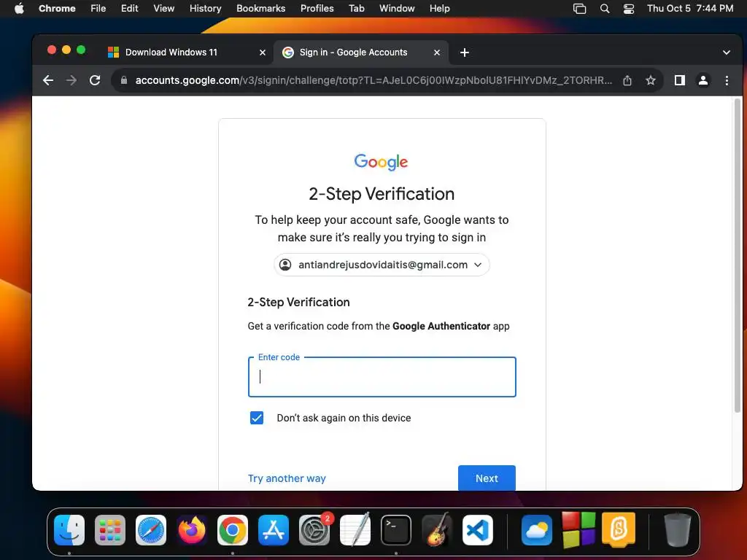Viewport: 747px width, 560px height.
Task: Click the Google logo
Action: (x=381, y=162)
